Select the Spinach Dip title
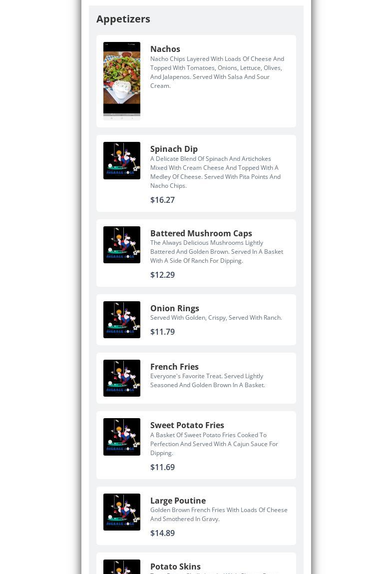The image size is (392, 574). [x=174, y=149]
